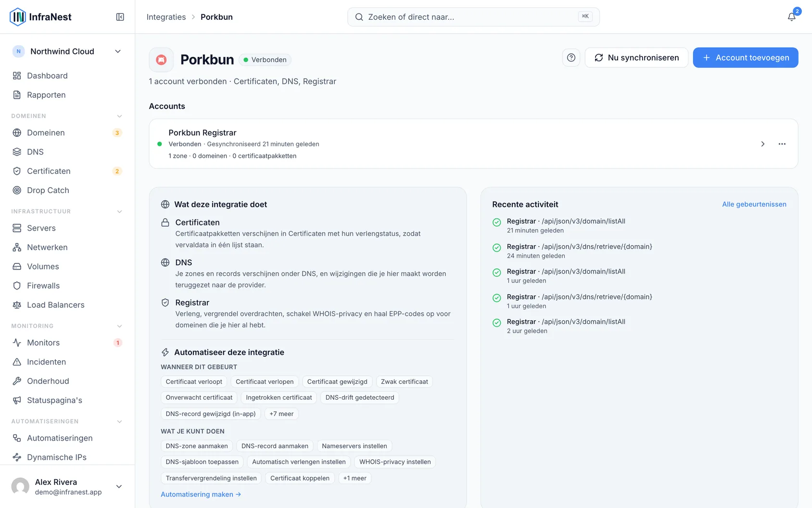Click the Domeinen globe icon in sidebar
Screen dimensions: 812x508
17,132
